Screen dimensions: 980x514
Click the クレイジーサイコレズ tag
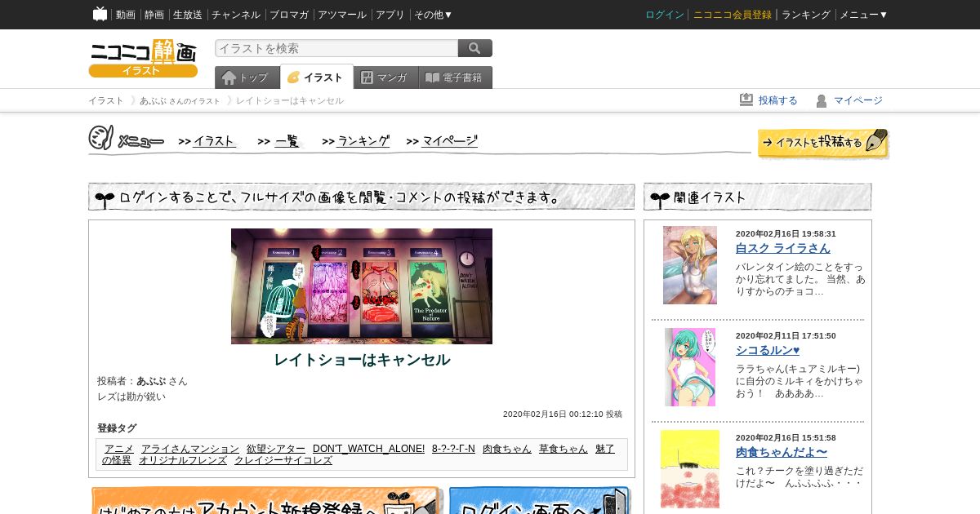point(283,460)
